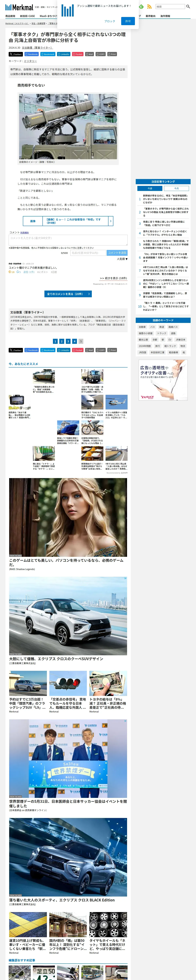Open the 人気順 sort dropdown
Image resolution: width=196 pixels, height=980 pixels.
[x=122, y=259]
